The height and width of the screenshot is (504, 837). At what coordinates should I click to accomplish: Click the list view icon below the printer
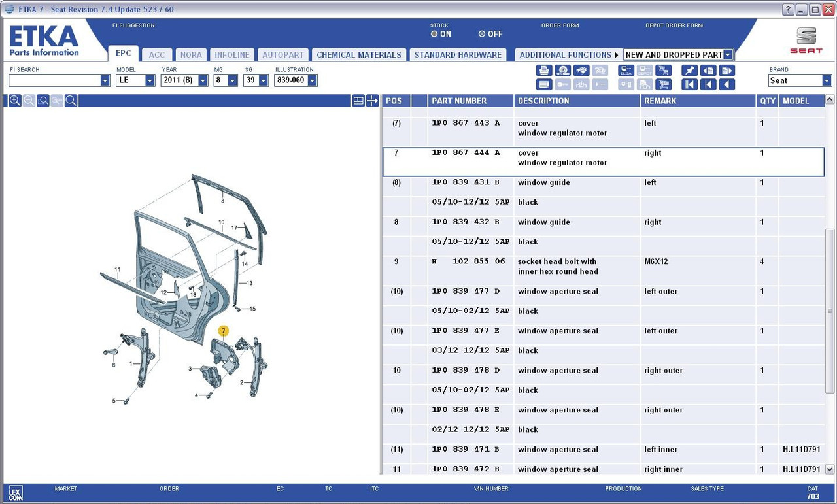(544, 84)
